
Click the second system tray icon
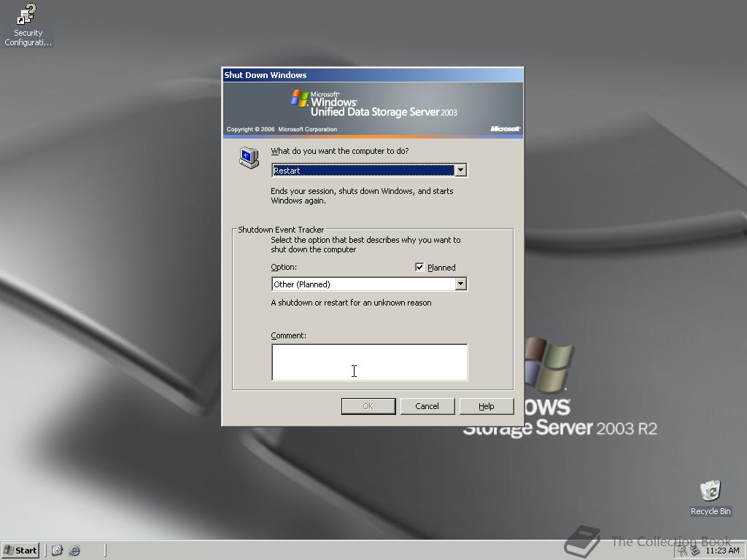tap(695, 551)
